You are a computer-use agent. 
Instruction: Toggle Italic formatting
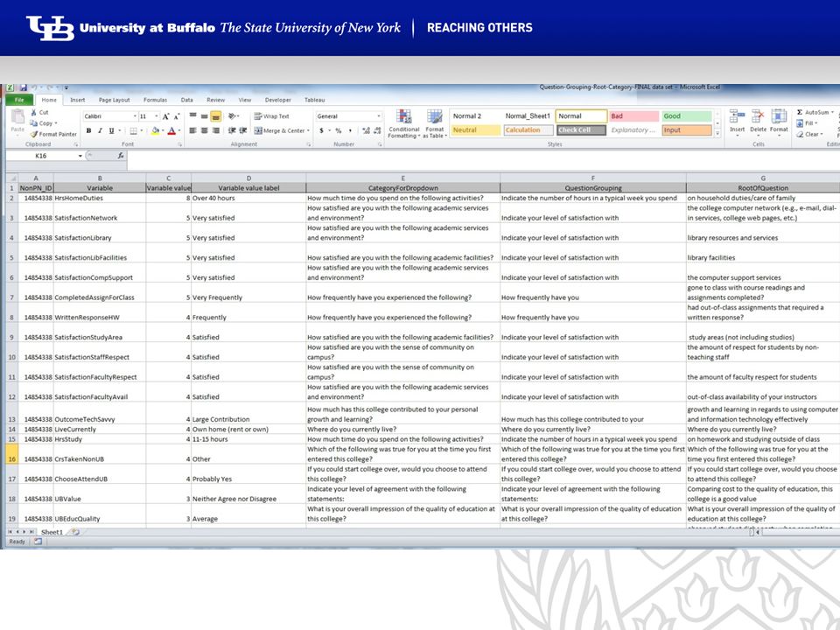point(100,130)
